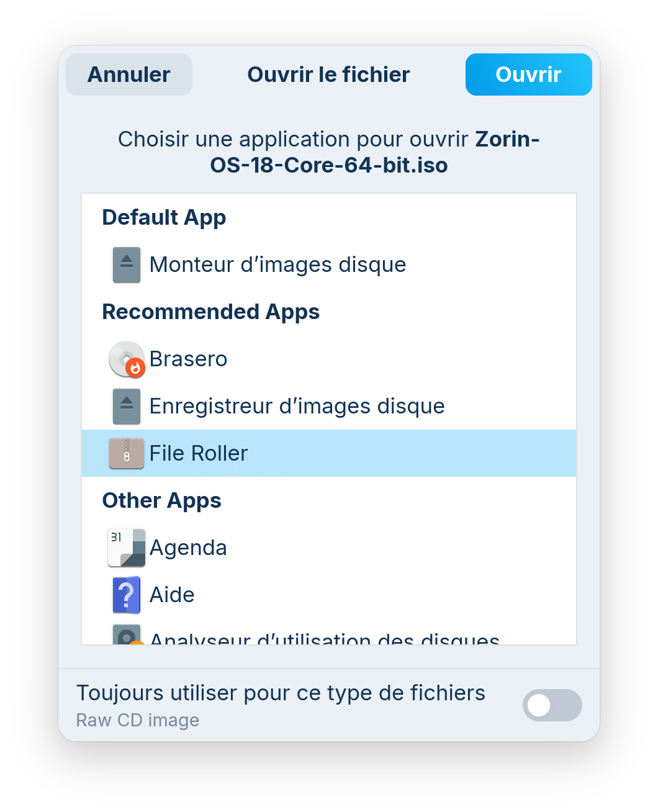Click the Aide help question-mark icon

(x=127, y=595)
